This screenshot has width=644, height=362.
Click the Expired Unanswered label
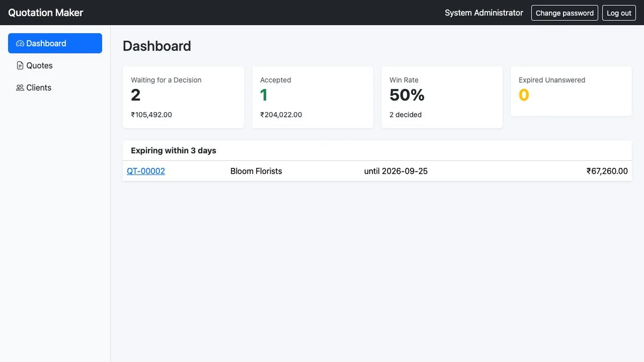[x=552, y=80]
